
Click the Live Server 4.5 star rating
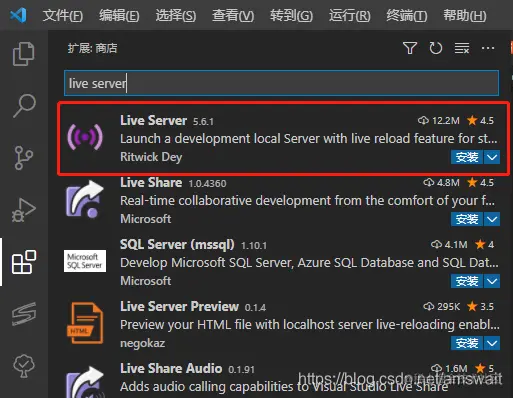click(x=480, y=120)
